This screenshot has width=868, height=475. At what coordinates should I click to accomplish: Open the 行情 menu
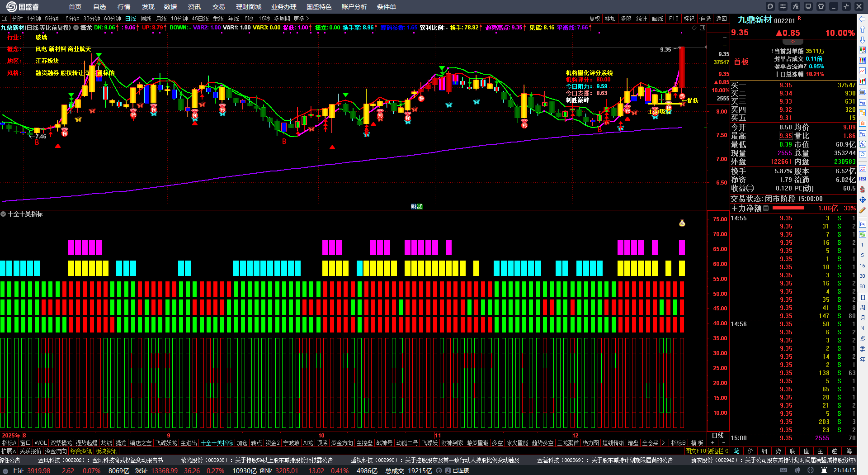(123, 7)
